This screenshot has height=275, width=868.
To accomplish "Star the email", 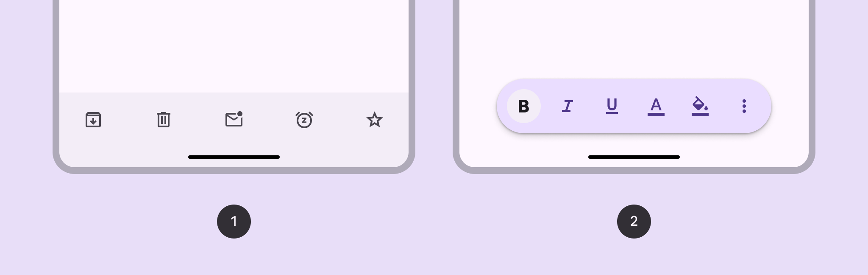I will (x=375, y=120).
